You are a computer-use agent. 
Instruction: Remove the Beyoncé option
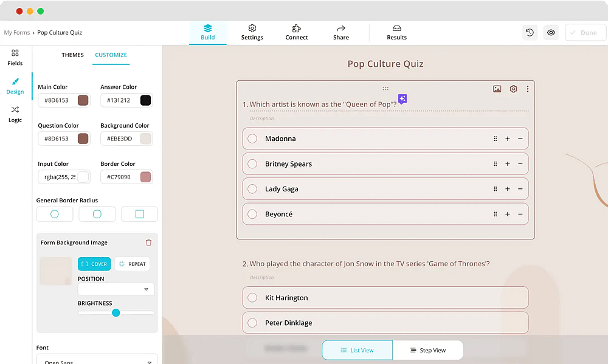[x=520, y=215]
